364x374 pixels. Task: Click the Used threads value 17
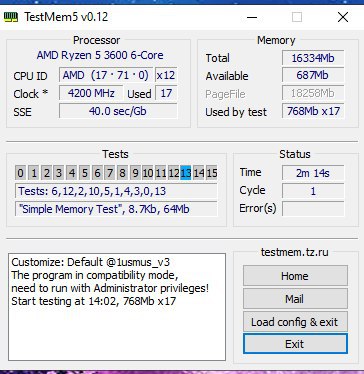pyautogui.click(x=166, y=93)
